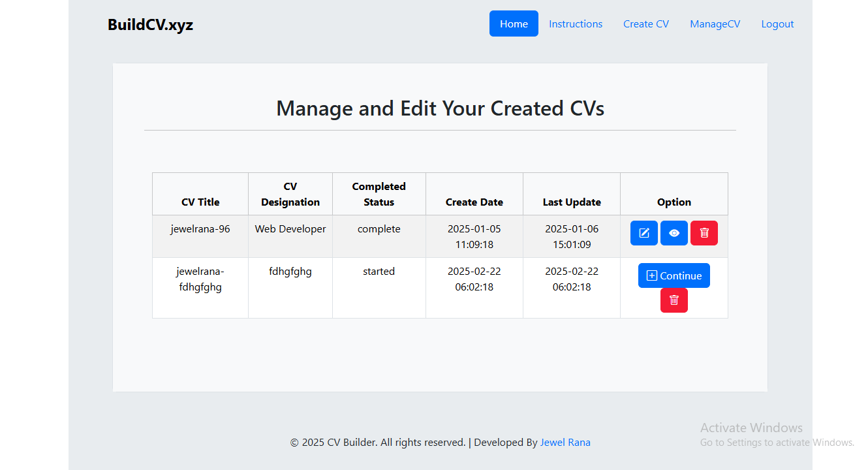Click the Create Date column header
Image resolution: width=868 pixels, height=470 pixels.
tap(474, 202)
